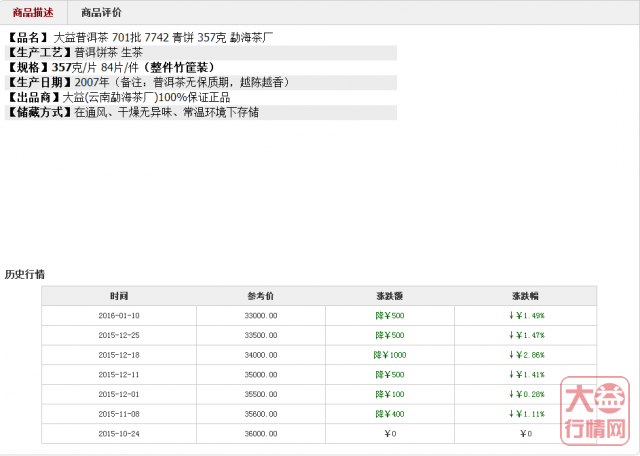
Task: Click the 2.86% change cell
Action: (525, 355)
